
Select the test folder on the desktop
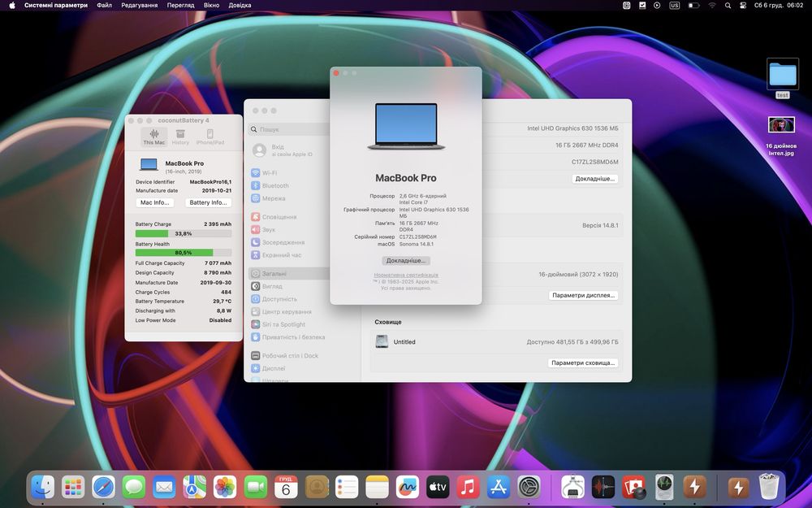coord(783,78)
